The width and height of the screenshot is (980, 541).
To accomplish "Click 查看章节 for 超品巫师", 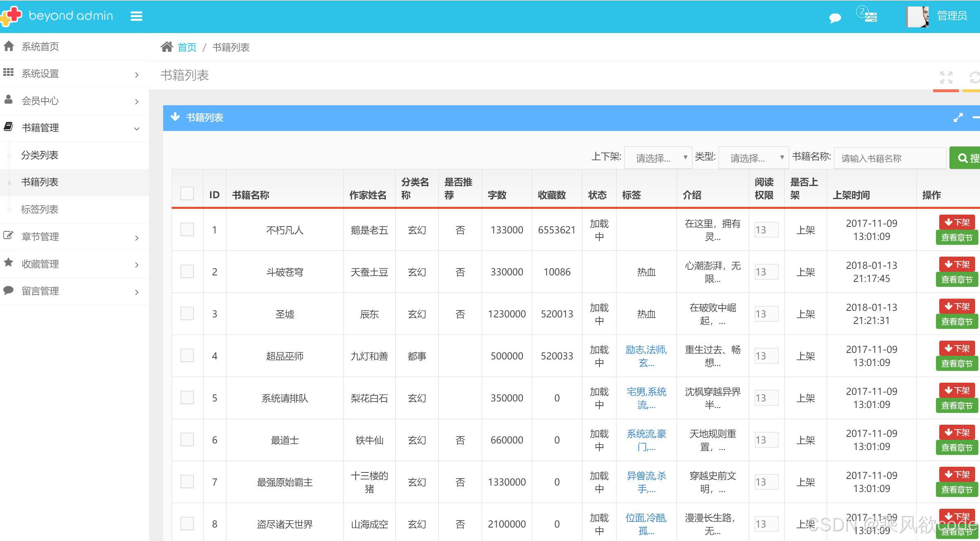I will click(956, 364).
